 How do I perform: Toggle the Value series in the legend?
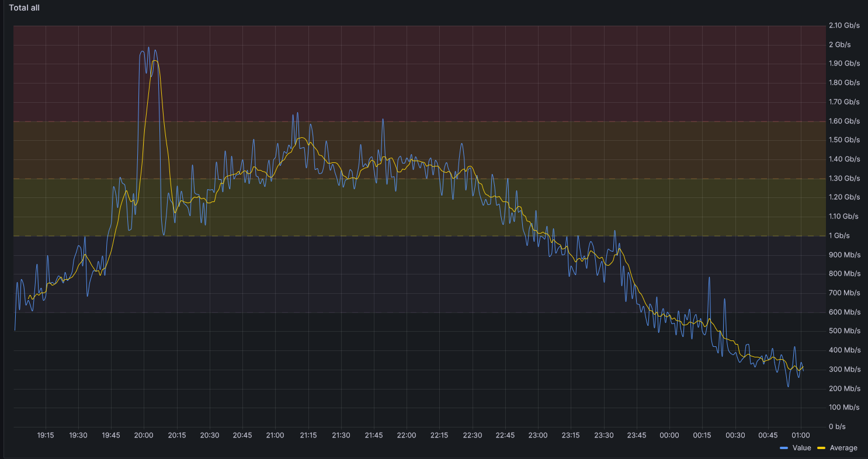pyautogui.click(x=801, y=448)
